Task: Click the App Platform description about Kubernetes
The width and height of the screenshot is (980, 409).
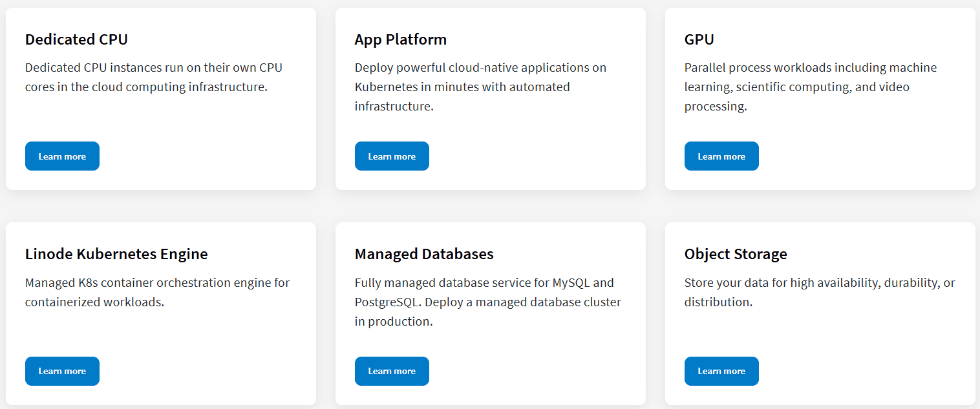Action: tap(480, 87)
